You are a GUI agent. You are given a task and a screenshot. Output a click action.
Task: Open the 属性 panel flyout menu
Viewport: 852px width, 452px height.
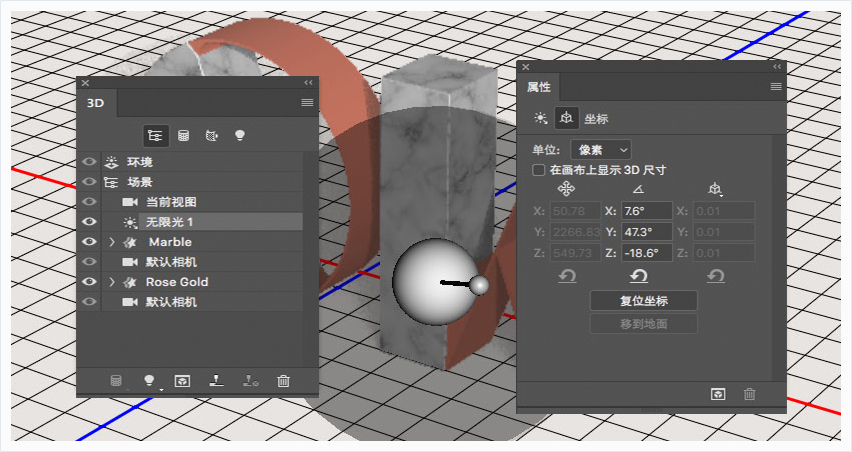(x=776, y=87)
